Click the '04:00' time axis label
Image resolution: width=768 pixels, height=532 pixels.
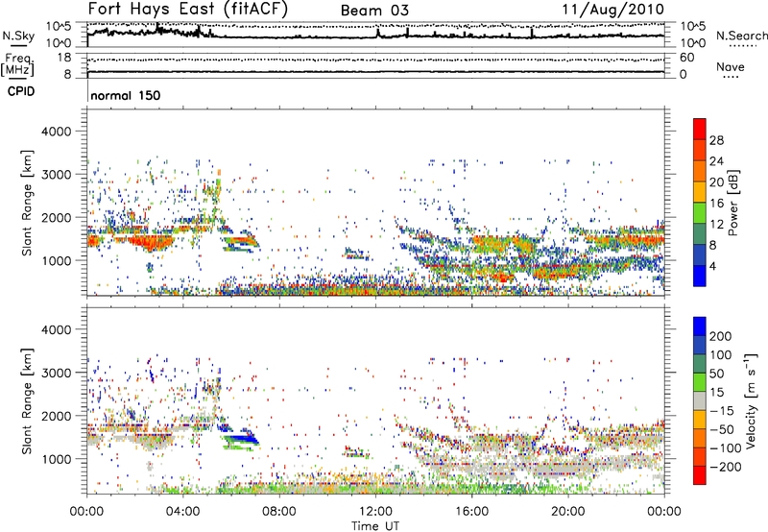click(x=183, y=512)
